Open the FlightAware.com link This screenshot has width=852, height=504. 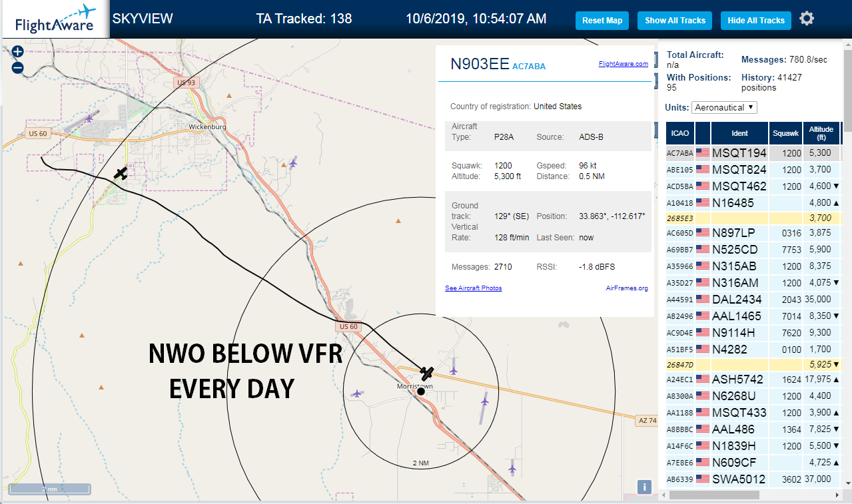pyautogui.click(x=623, y=64)
